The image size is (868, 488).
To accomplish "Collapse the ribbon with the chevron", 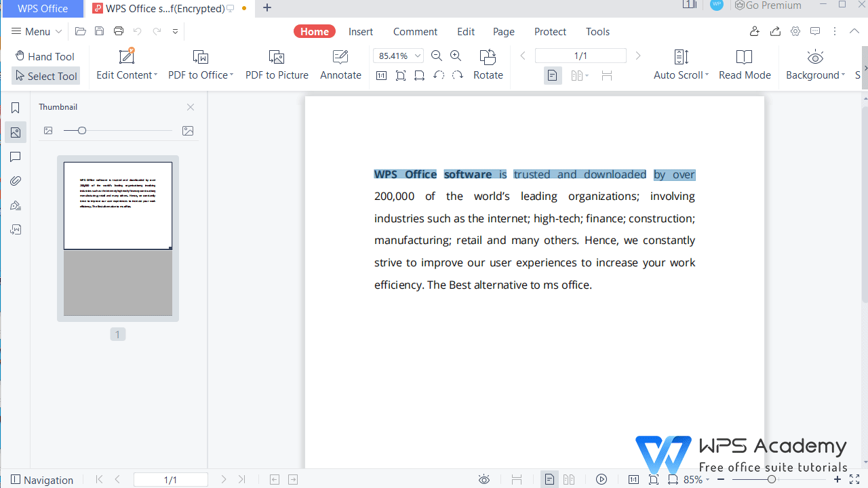I will 854,31.
